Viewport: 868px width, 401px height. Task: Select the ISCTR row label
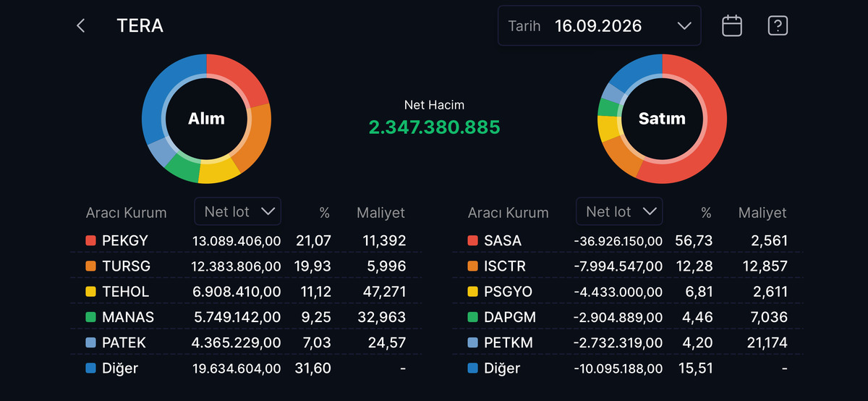(x=505, y=266)
